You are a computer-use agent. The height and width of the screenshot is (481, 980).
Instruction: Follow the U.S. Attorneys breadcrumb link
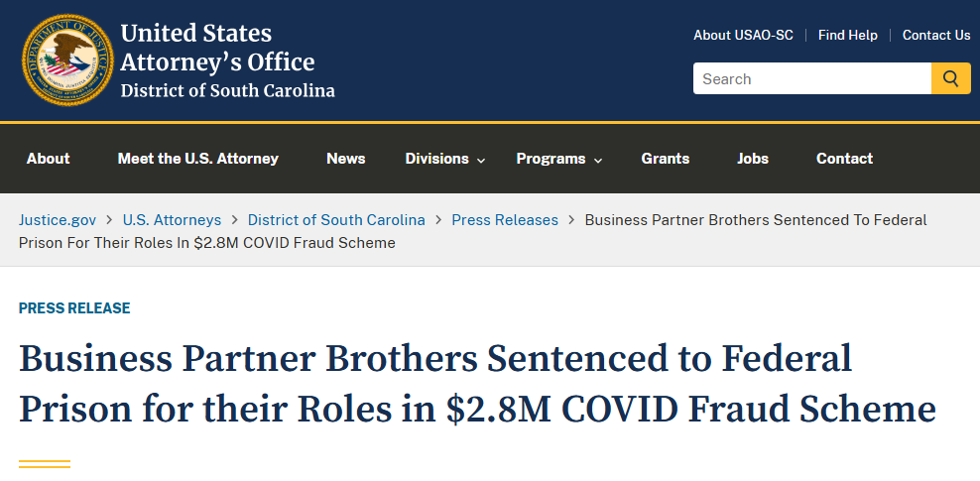[x=172, y=220]
